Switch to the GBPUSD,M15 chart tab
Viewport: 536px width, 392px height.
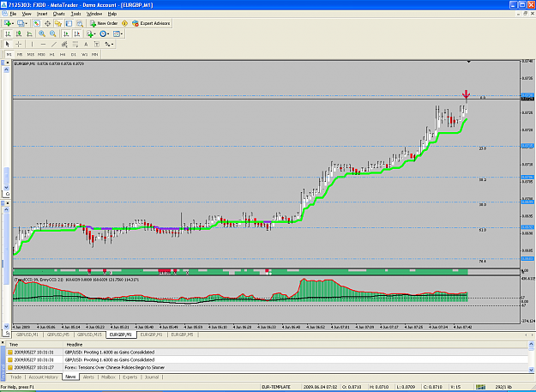pyautogui.click(x=89, y=335)
